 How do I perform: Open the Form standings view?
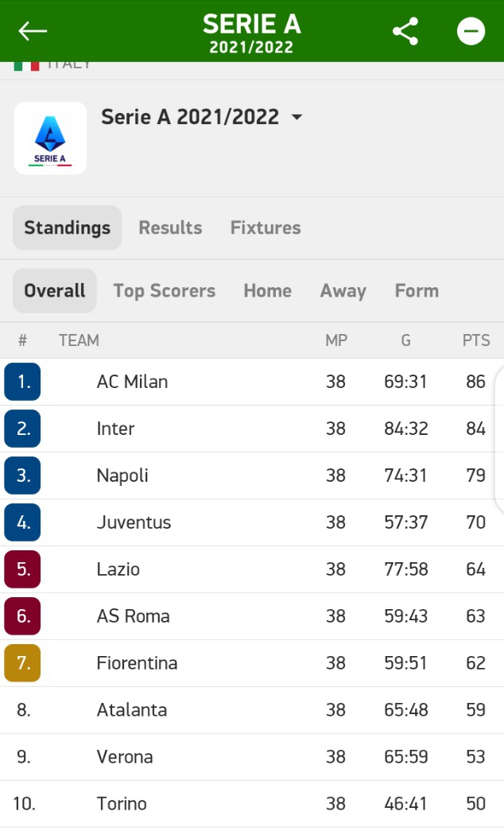(417, 291)
